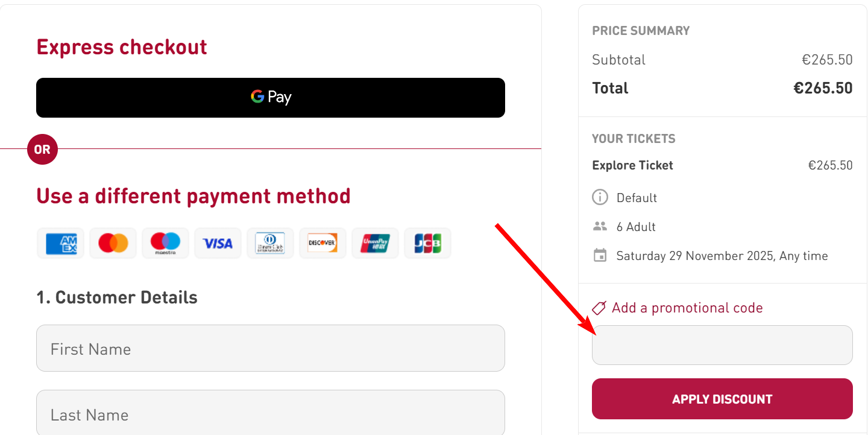868x435 pixels.
Task: Click the promotional code tag icon
Action: [x=598, y=308]
